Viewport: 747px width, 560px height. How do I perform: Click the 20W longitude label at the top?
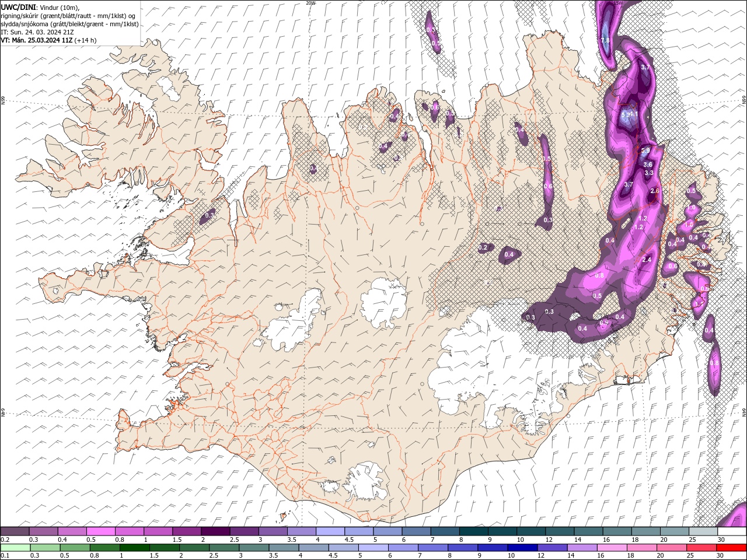tap(310, 2)
